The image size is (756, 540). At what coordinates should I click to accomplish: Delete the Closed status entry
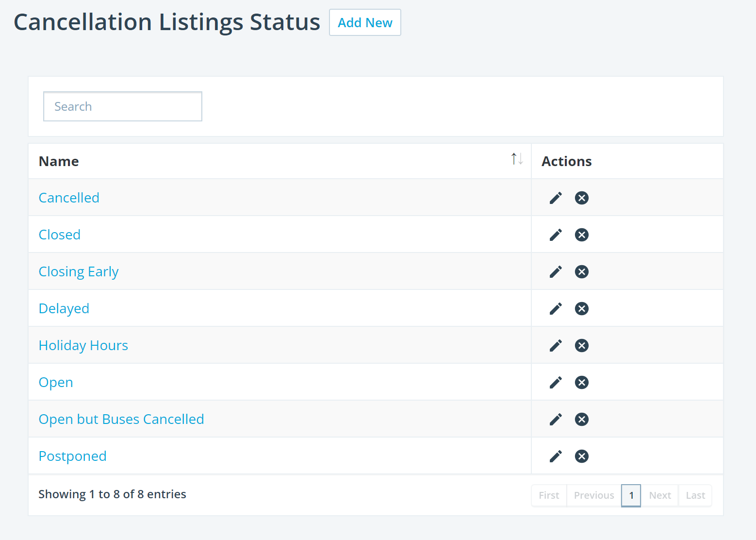click(x=581, y=235)
